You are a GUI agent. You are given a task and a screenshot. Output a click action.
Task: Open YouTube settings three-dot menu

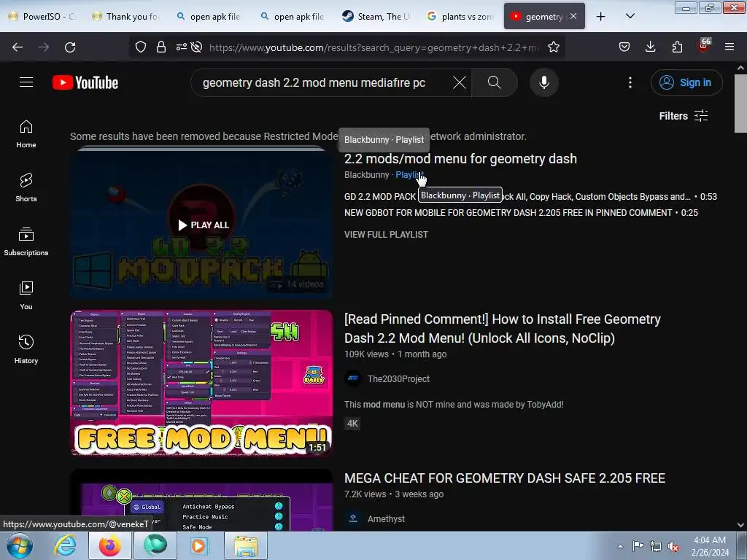(x=630, y=82)
